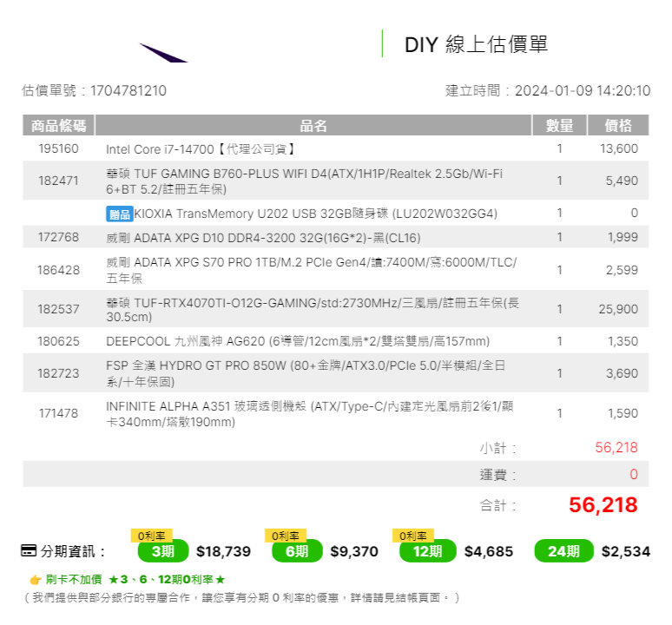
Task: Click quote number 1704781210
Action: pos(128,91)
